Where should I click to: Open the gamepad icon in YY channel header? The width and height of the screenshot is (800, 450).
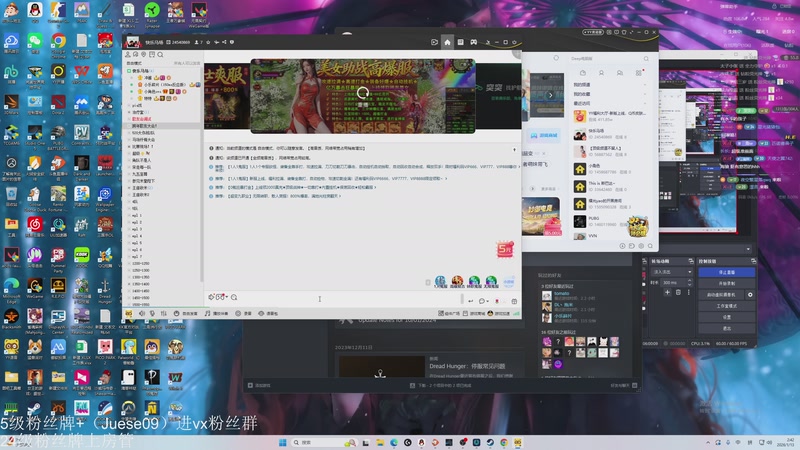click(473, 42)
